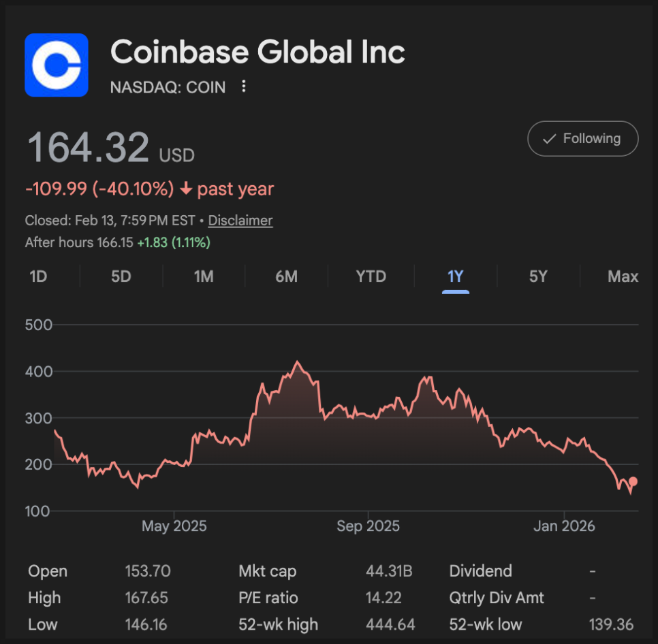Click the Disclaimer link
The width and height of the screenshot is (658, 644).
pos(240,221)
